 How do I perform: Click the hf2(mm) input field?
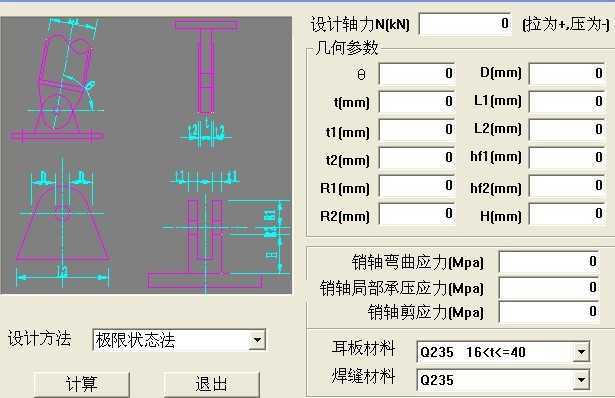[x=567, y=186]
